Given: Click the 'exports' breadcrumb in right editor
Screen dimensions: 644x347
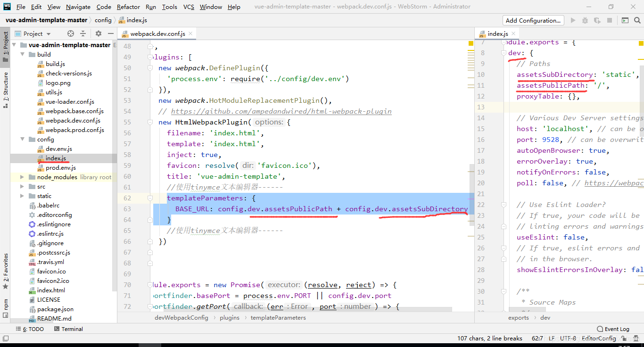Looking at the screenshot, I should (x=519, y=318).
